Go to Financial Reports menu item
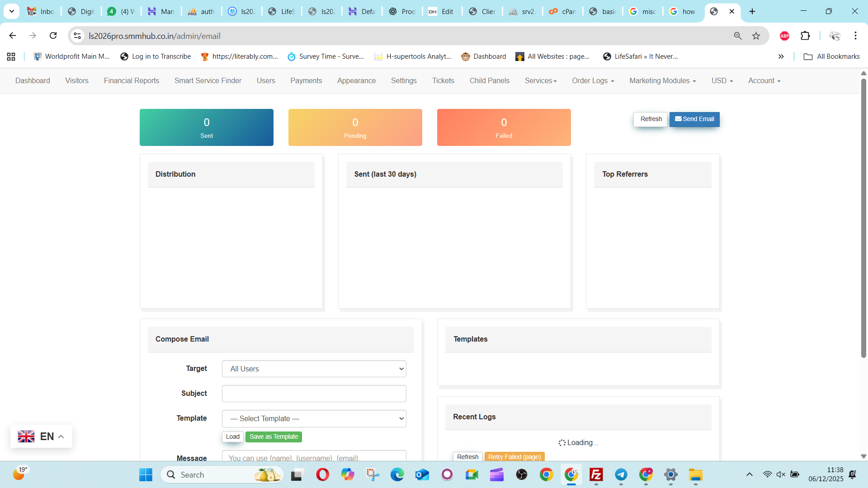This screenshot has height=488, width=868. tap(132, 81)
